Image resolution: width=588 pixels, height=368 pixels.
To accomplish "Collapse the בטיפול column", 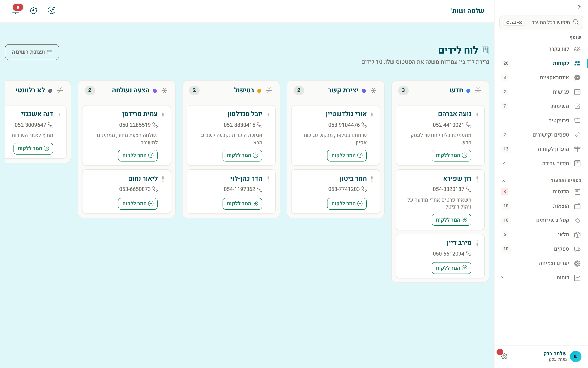I will (x=269, y=91).
